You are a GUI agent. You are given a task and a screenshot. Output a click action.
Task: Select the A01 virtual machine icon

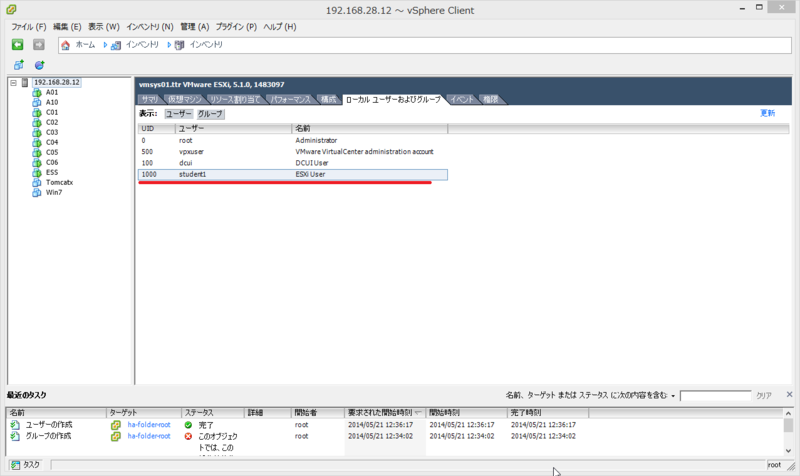pos(37,92)
